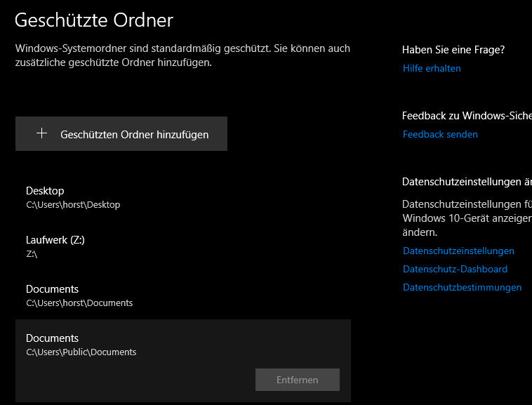Open the Datenschutzeinstellungen link
Screen dimensions: 532x405
click(x=458, y=251)
